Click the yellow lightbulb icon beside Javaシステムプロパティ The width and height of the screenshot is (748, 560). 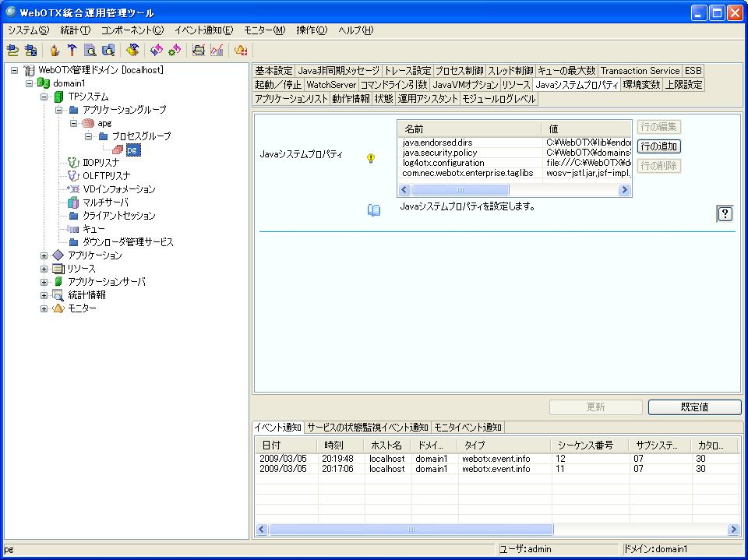click(x=371, y=158)
